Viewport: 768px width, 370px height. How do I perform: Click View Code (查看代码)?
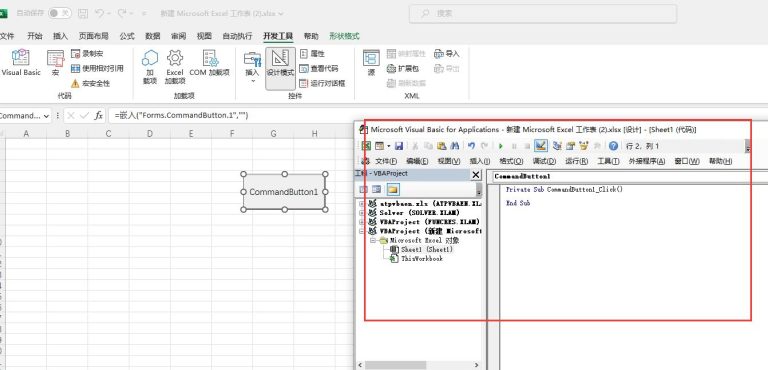pyautogui.click(x=319, y=69)
